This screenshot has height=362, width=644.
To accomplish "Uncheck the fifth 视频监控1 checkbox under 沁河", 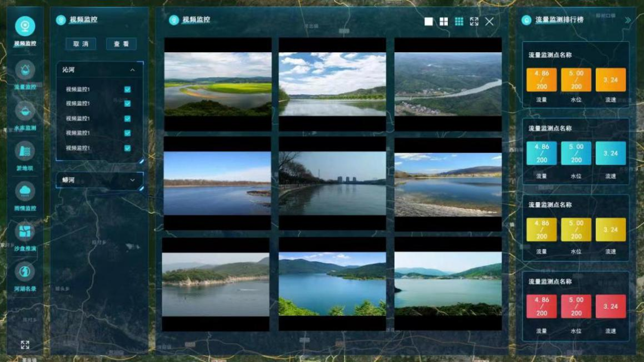I will pyautogui.click(x=127, y=148).
